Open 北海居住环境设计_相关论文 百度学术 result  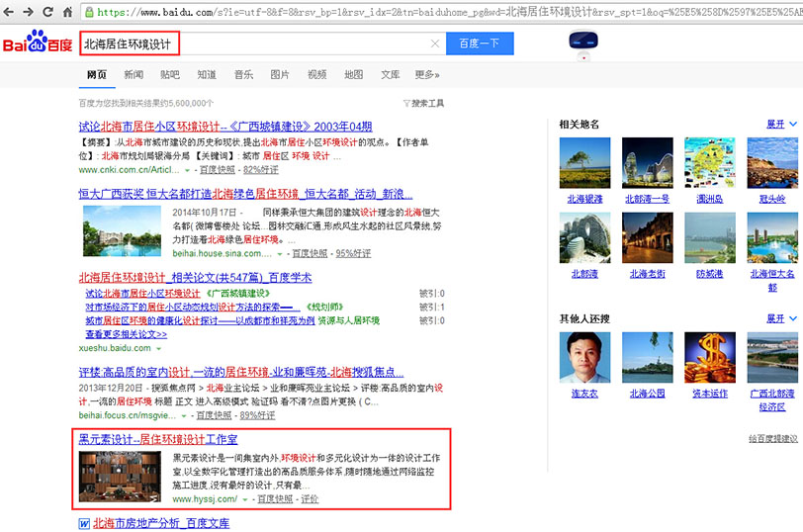195,278
